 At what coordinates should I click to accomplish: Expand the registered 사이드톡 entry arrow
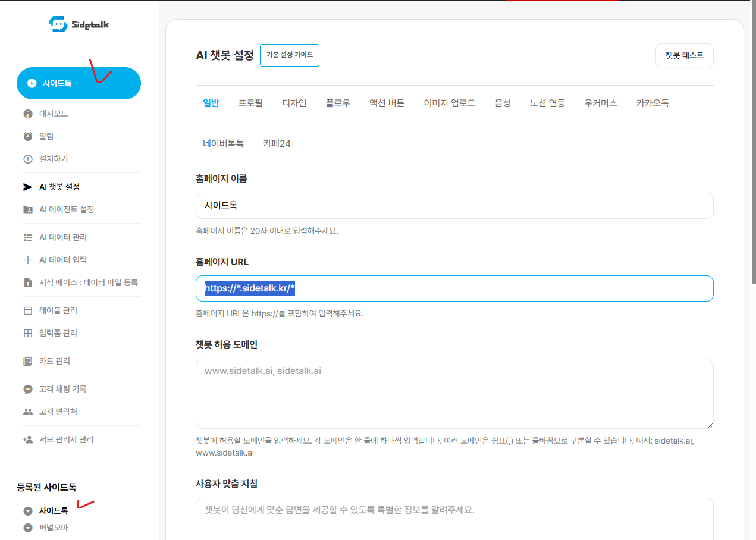pyautogui.click(x=28, y=511)
